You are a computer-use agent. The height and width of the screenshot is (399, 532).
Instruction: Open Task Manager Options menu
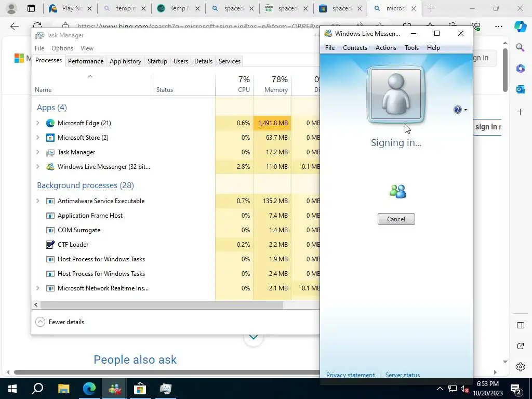click(x=62, y=48)
